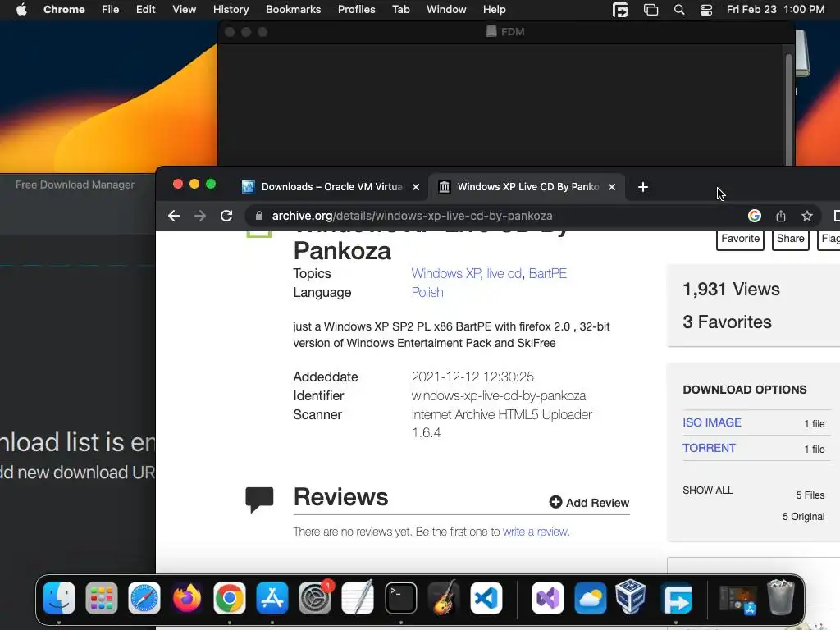Click the date and time in menu bar
840x630 pixels.
(x=775, y=10)
